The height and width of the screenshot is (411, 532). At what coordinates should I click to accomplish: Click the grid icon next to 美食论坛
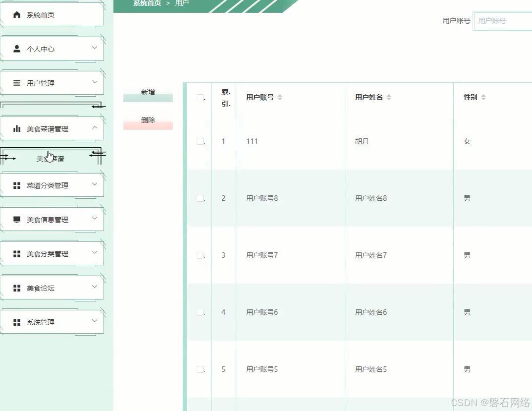[17, 287]
